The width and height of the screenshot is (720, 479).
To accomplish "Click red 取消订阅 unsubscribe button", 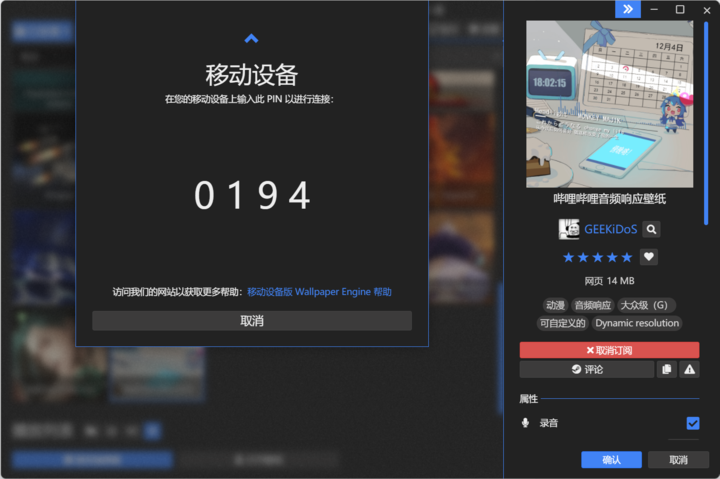I will pos(609,350).
